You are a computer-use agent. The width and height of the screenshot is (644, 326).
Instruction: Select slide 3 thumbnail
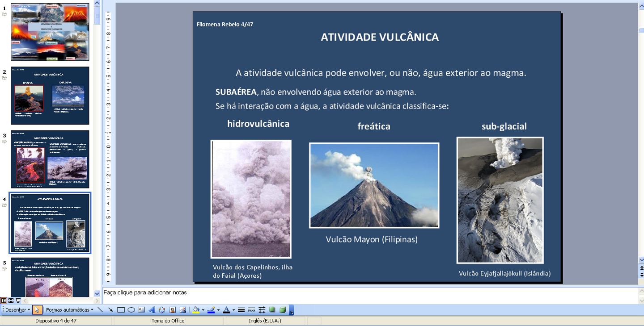(x=50, y=159)
